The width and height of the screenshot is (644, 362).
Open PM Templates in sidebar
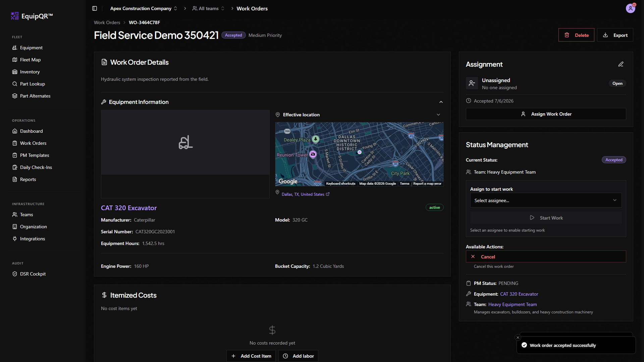pos(35,155)
